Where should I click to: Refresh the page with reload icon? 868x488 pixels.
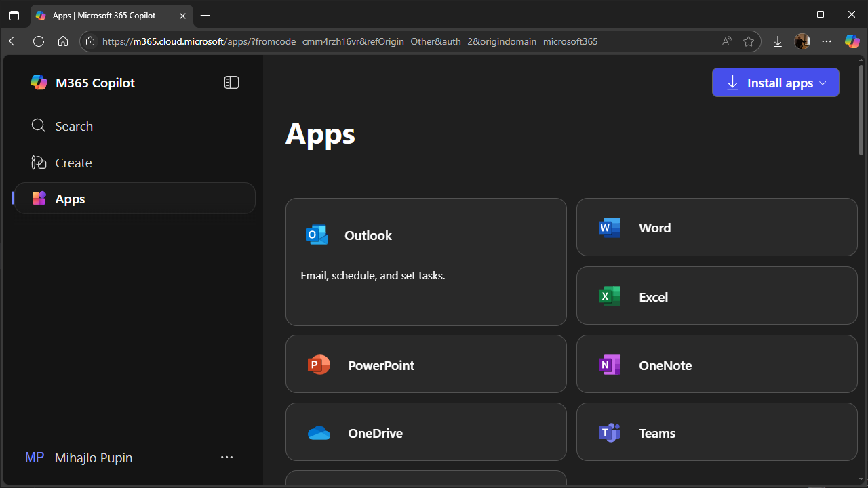(x=39, y=41)
